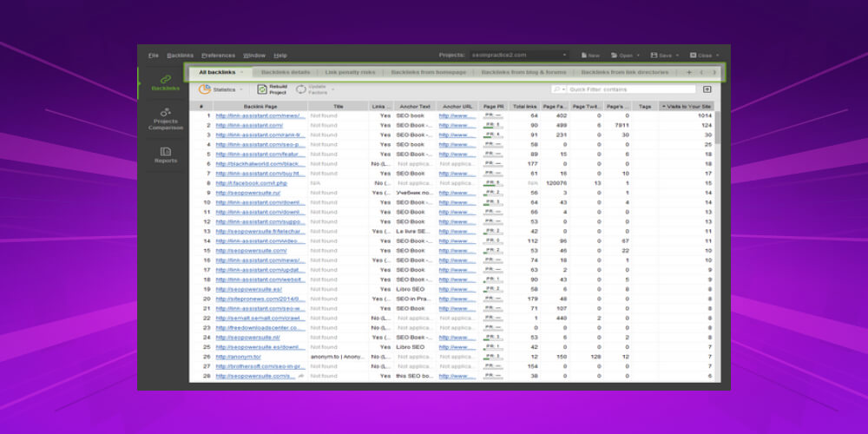Click the share icon in row 28

click(302, 376)
